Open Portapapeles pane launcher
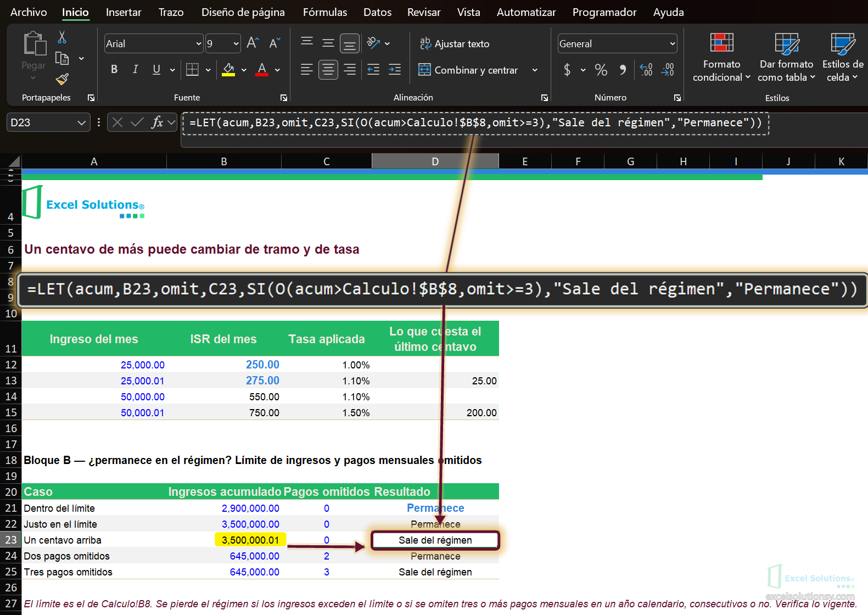This screenshot has height=615, width=868. (x=91, y=98)
